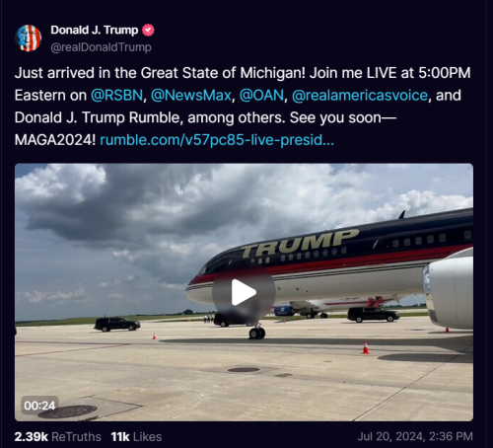Click the black SUV on the left tarmac

[x=117, y=324]
